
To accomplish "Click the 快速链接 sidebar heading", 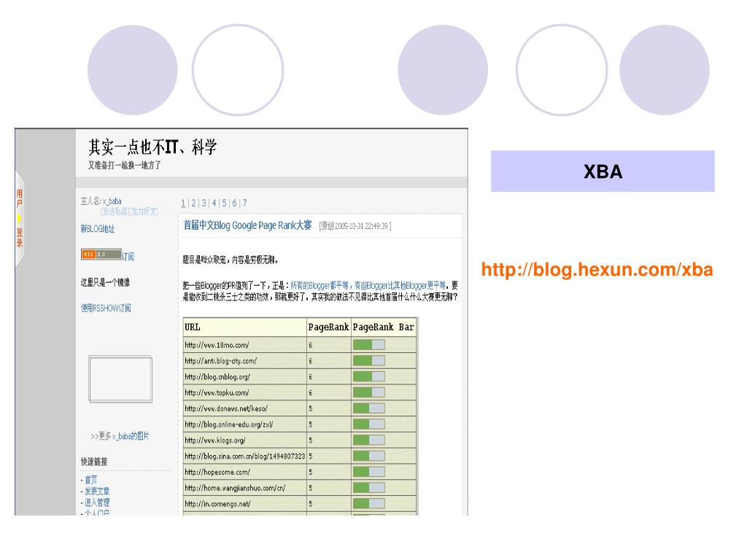I will point(94,462).
